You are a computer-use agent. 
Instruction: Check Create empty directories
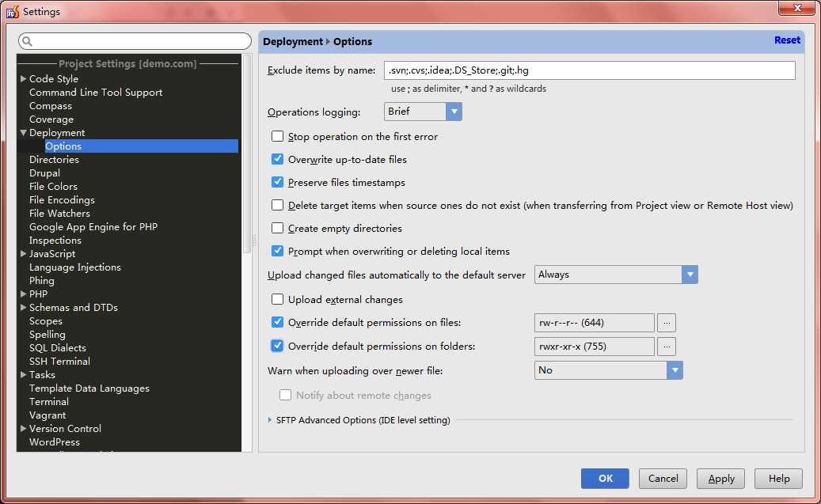coord(278,228)
